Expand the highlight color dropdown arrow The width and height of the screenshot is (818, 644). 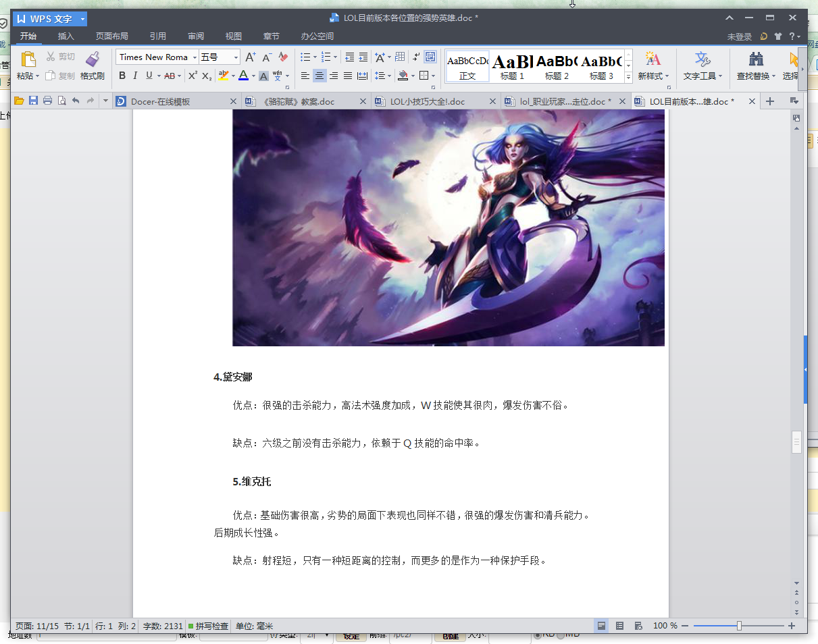pyautogui.click(x=233, y=76)
